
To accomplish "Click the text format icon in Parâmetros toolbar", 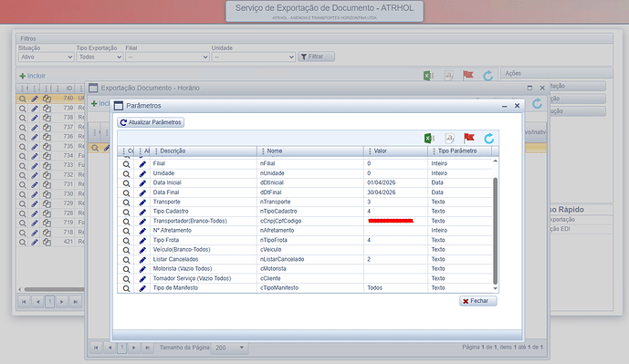I will click(x=449, y=139).
